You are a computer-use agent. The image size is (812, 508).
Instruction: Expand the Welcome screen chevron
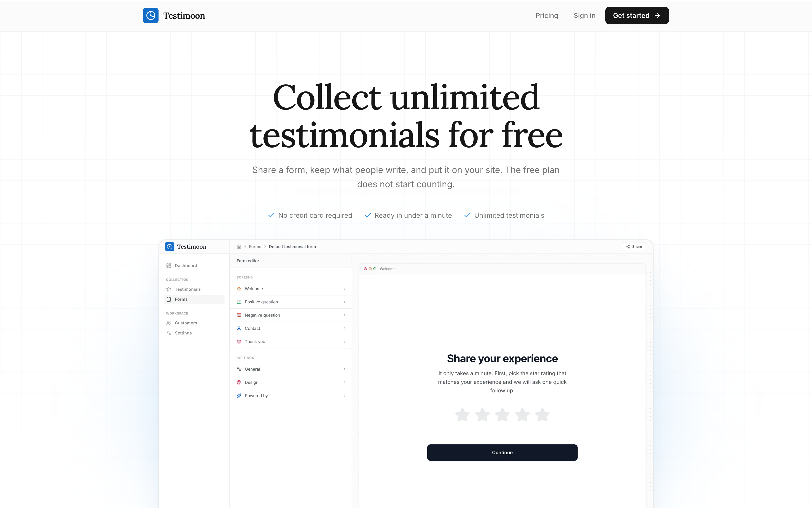pyautogui.click(x=344, y=289)
